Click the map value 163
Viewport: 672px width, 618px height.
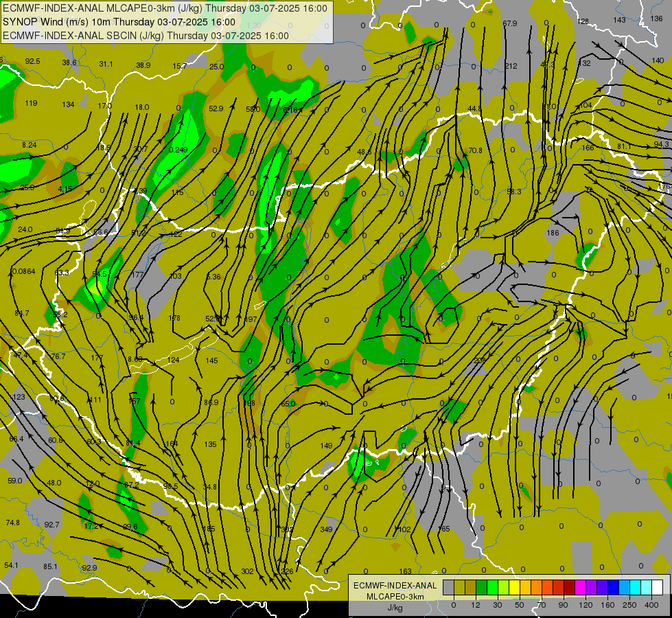click(406, 571)
